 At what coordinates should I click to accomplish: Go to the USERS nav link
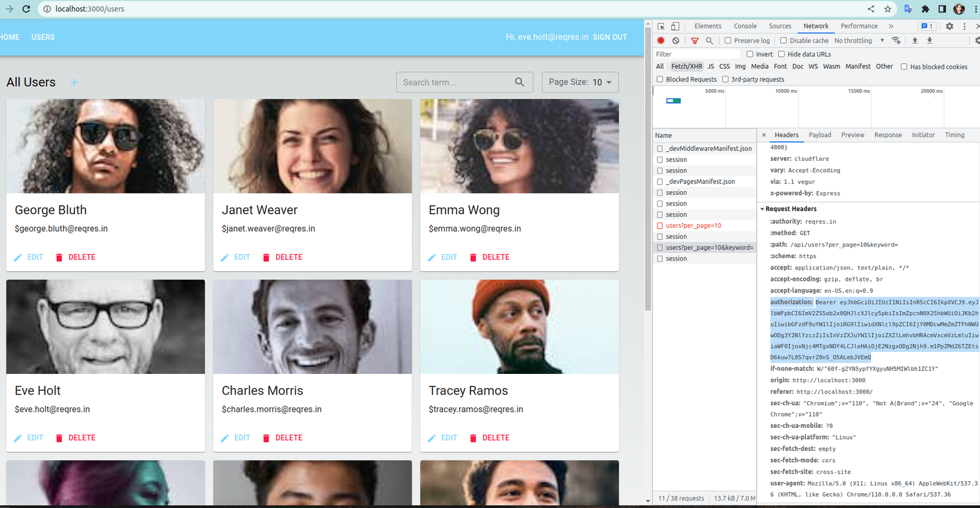click(x=43, y=37)
